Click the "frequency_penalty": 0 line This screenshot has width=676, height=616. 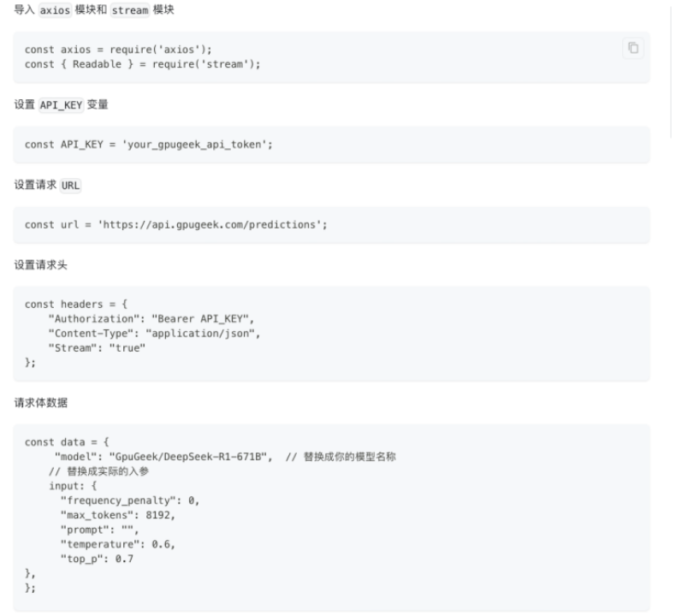[x=130, y=500]
